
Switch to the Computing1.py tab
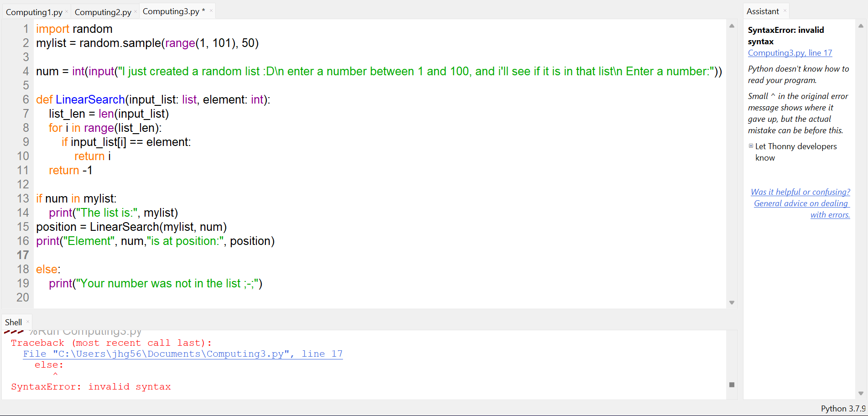34,12
